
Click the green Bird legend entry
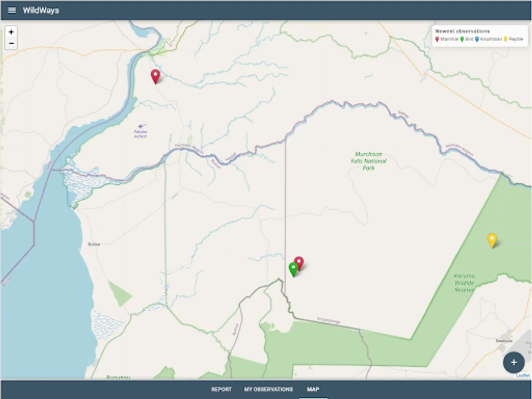pyautogui.click(x=467, y=39)
